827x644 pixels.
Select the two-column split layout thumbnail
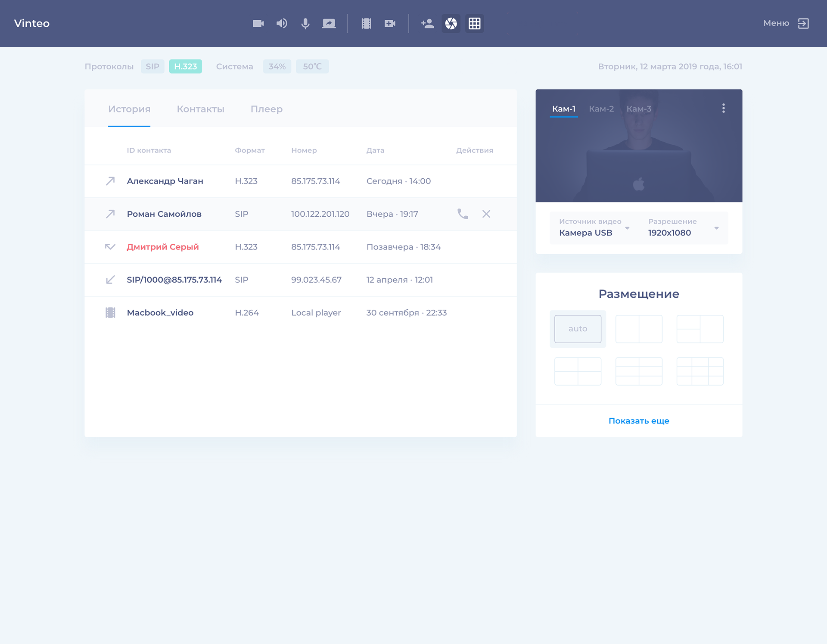[x=639, y=329]
